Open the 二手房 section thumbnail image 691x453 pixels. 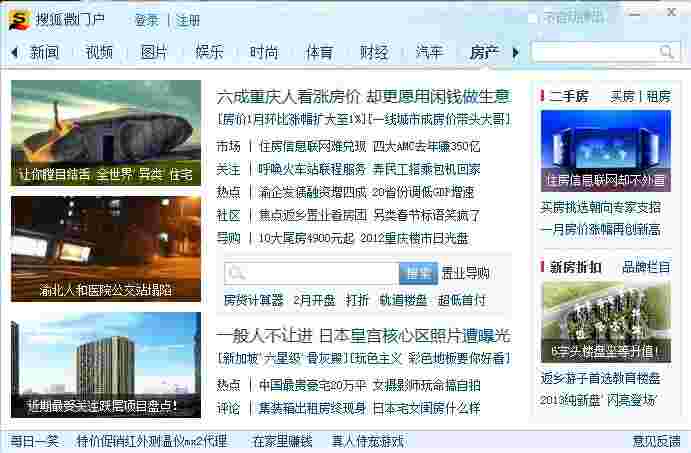[605, 150]
